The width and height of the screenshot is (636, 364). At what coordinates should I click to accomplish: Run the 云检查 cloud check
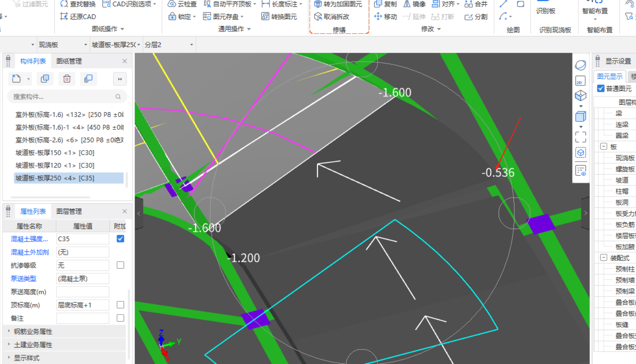coord(182,4)
